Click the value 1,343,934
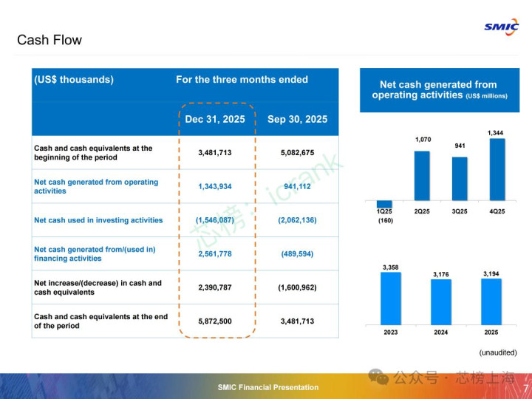The image size is (532, 399). (215, 186)
